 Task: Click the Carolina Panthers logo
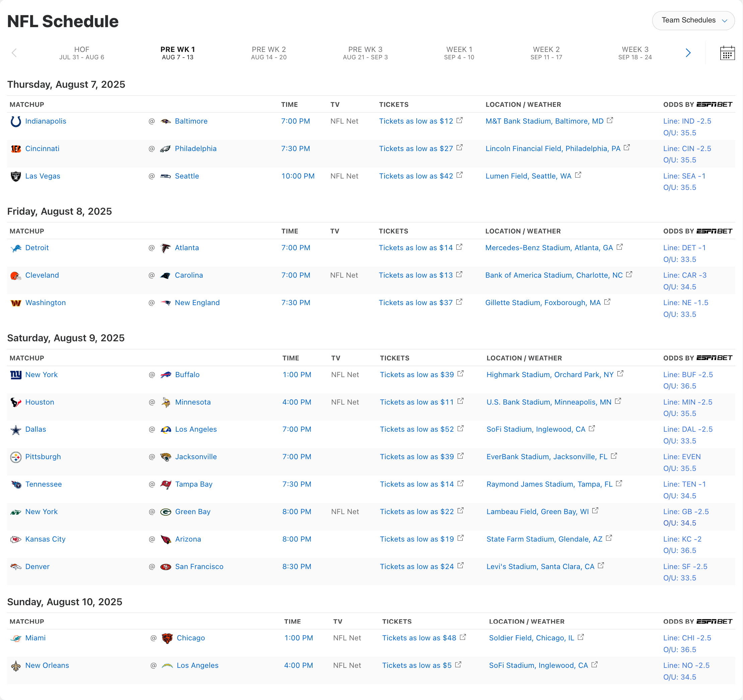[x=165, y=276]
